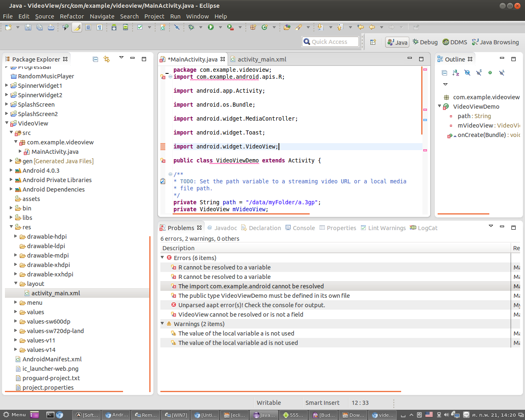
Task: Click the Last Edit Location arrow icon
Action: point(361,27)
